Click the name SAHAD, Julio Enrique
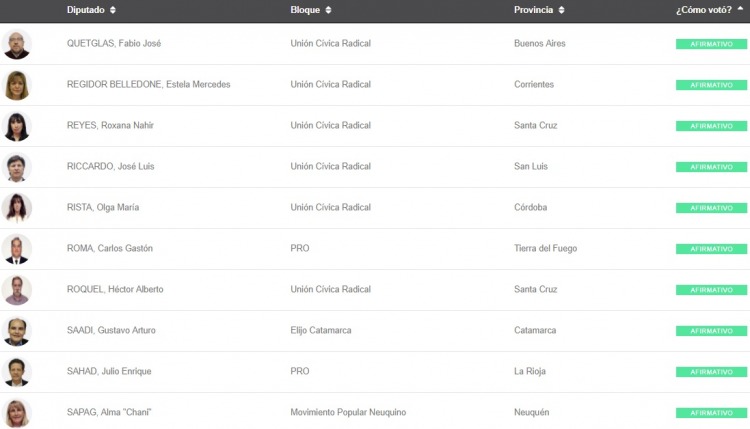Viewport: 750px width, 429px height. click(109, 372)
